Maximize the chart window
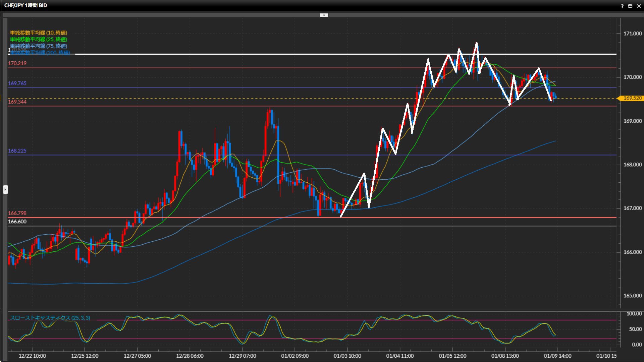The width and height of the screenshot is (644, 362). tap(630, 6)
